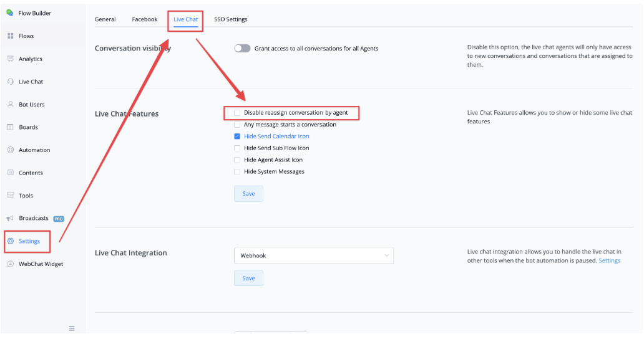The image size is (644, 339).
Task: Toggle grant access to all conversations
Action: [x=242, y=49]
